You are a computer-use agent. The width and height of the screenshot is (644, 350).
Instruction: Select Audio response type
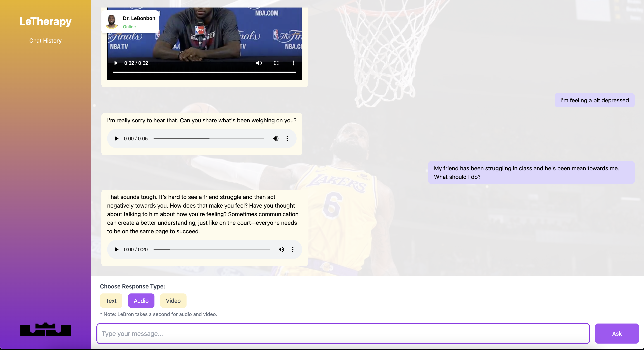[x=141, y=301]
